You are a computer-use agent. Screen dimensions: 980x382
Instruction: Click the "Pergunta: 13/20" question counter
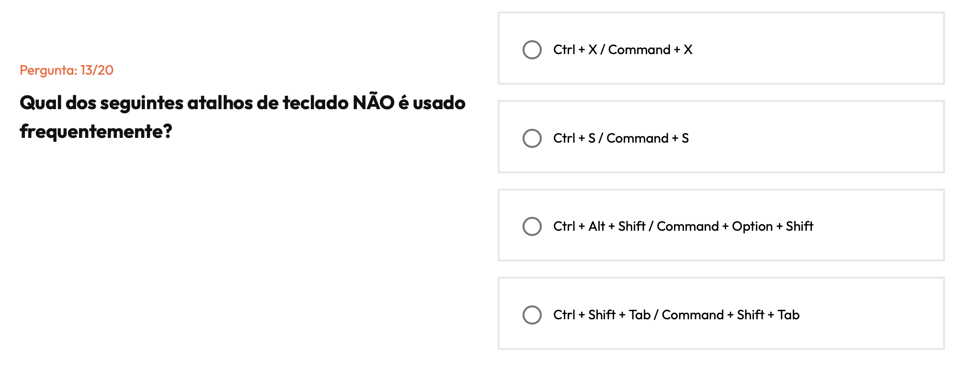[x=67, y=70]
